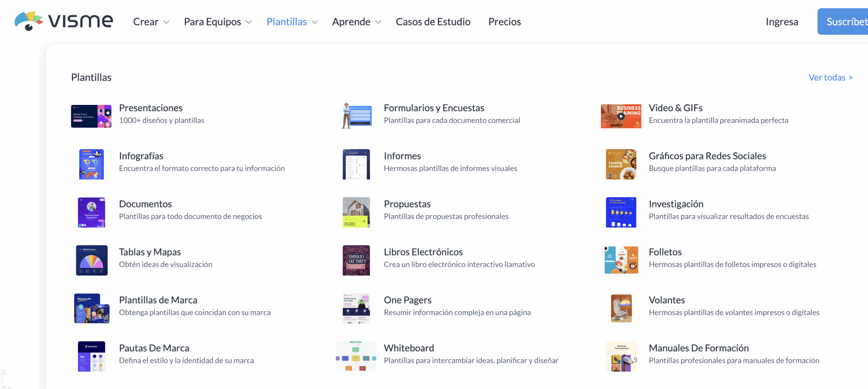Viewport: 868px width, 389px height.
Task: Click the Infografías thumbnail icon
Action: click(x=91, y=164)
